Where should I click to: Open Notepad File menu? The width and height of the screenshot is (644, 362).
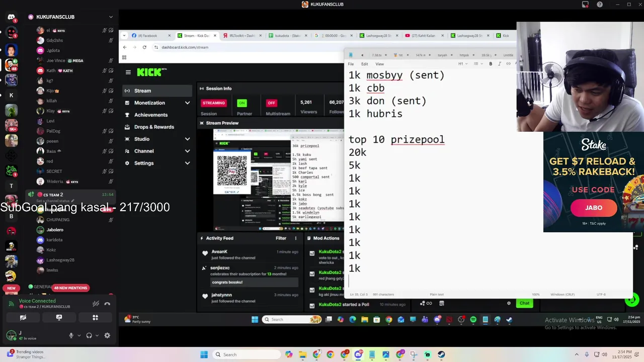351,64
